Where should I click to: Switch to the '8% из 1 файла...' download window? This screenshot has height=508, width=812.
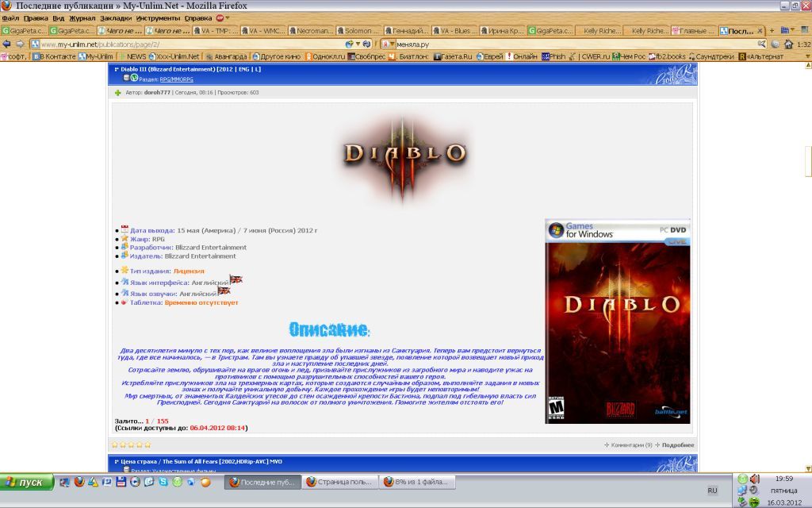(x=417, y=482)
